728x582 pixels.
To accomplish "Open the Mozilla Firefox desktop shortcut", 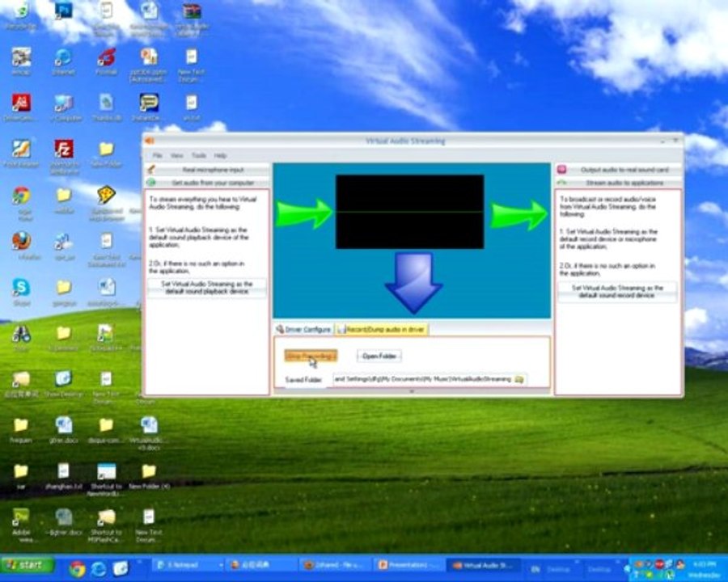I will [x=21, y=241].
